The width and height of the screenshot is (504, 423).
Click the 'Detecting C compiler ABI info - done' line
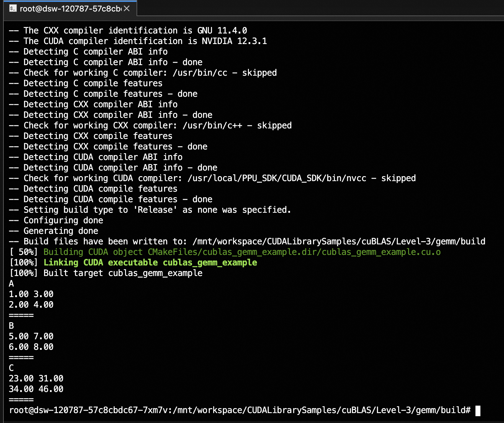(106, 62)
